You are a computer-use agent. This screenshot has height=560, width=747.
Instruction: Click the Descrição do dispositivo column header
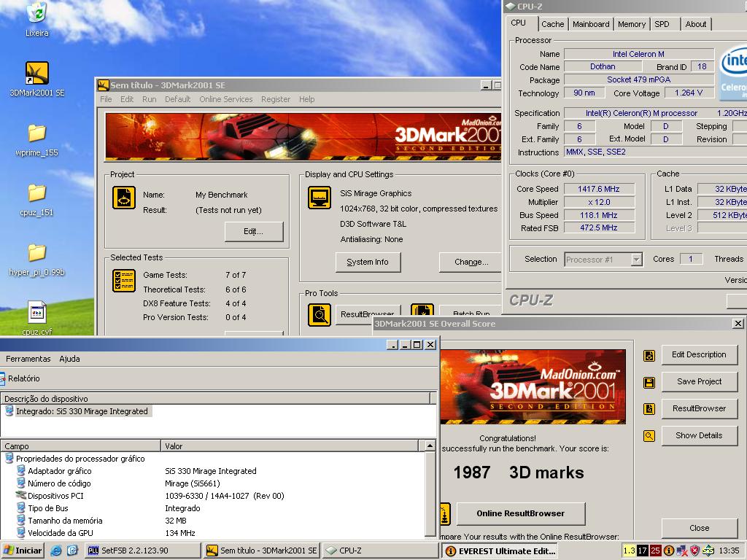click(x=215, y=398)
